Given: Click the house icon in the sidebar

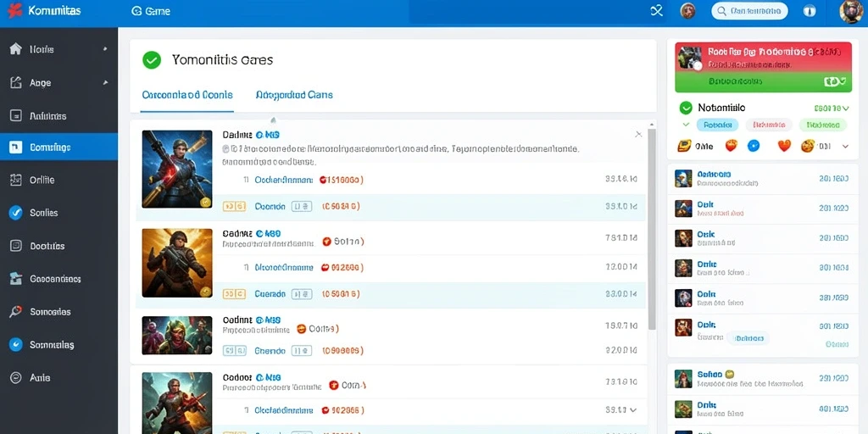Looking at the screenshot, I should [x=15, y=48].
